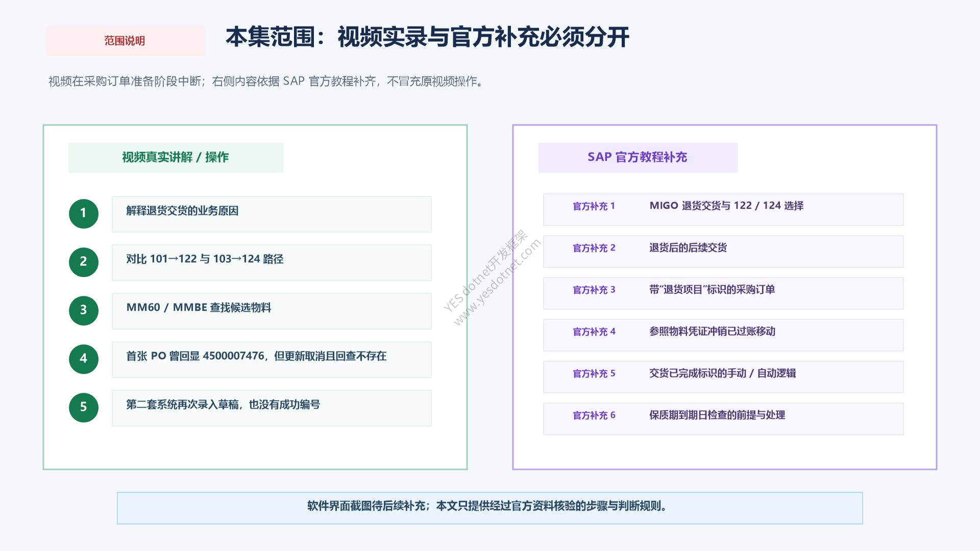Click the 官方补充 1 label

coord(594,206)
